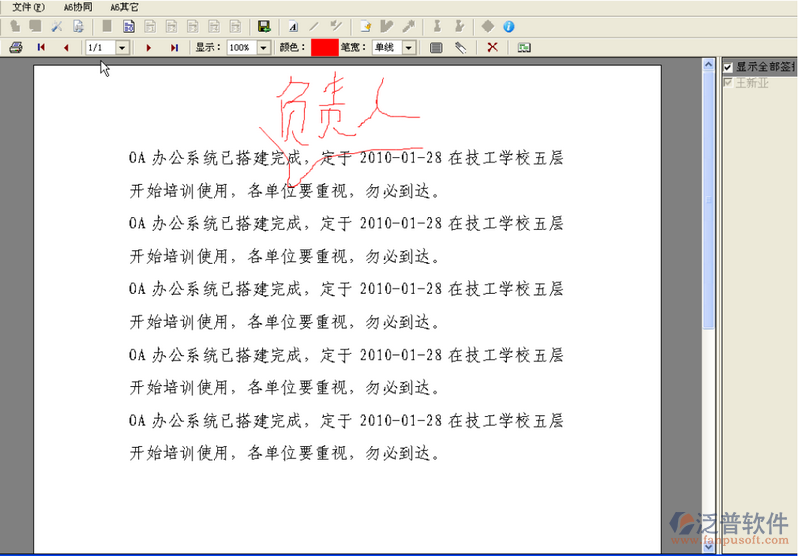This screenshot has width=799, height=556.
Task: Click the blue information icon
Action: [x=509, y=26]
